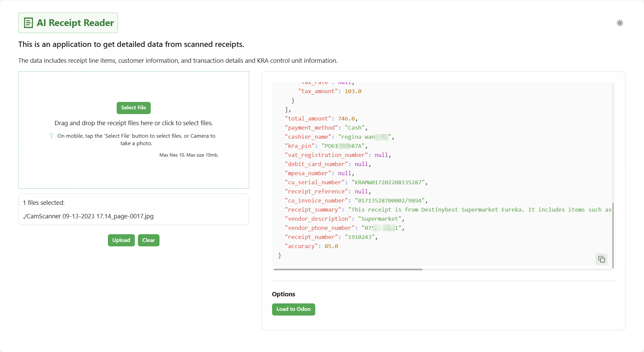Click the drag and drop receipt zone
Screen dimensions: 644x352
[134, 130]
